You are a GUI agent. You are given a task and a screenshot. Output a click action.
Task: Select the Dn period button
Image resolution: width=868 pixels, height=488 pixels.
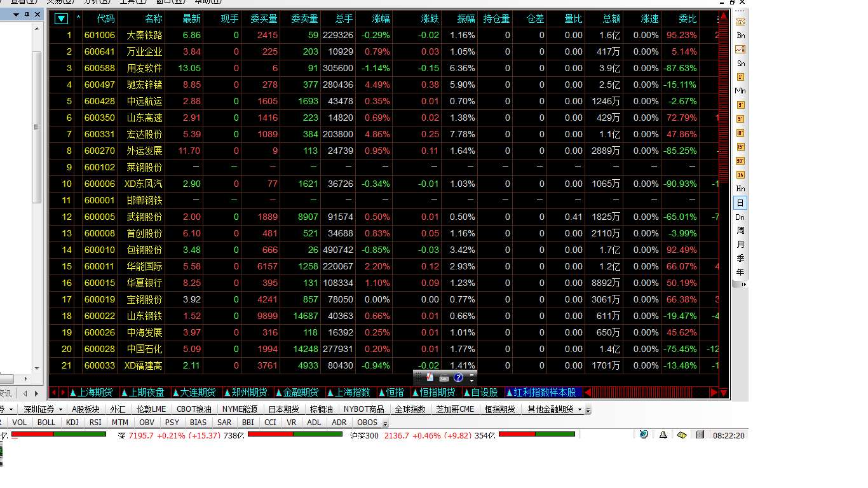pos(740,217)
